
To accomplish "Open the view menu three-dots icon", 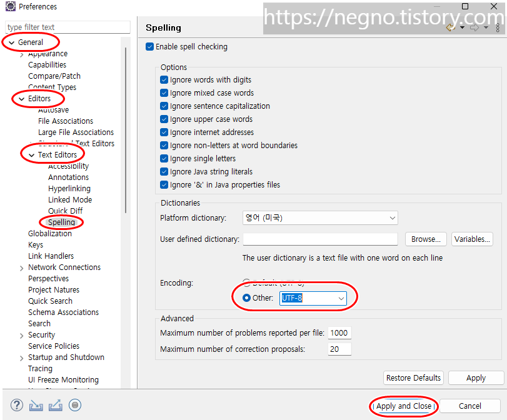I will [x=498, y=27].
